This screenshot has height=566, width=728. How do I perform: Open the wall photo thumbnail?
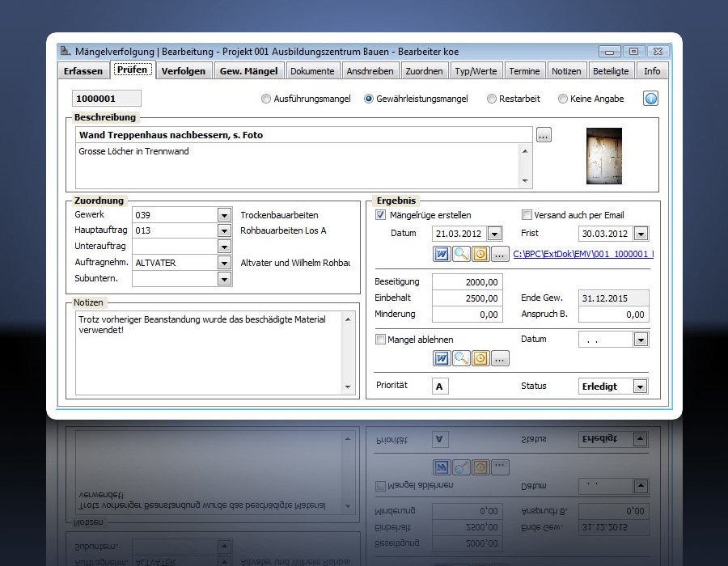pos(603,155)
